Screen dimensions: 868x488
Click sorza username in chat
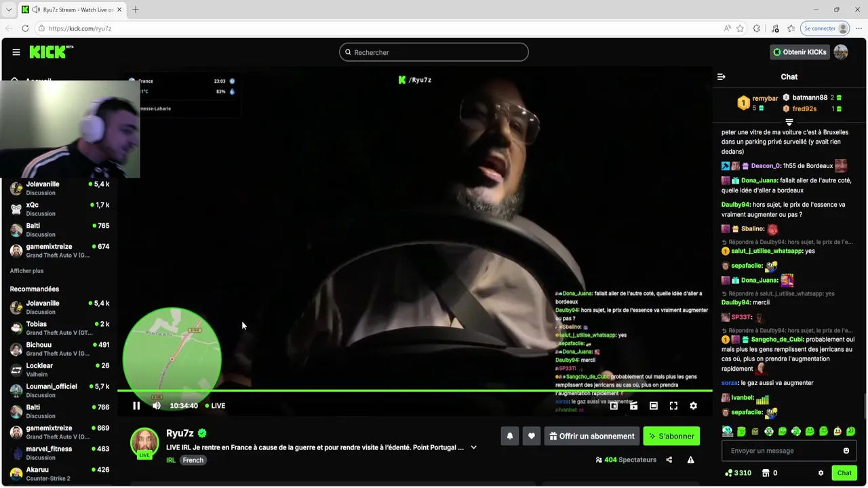(729, 383)
